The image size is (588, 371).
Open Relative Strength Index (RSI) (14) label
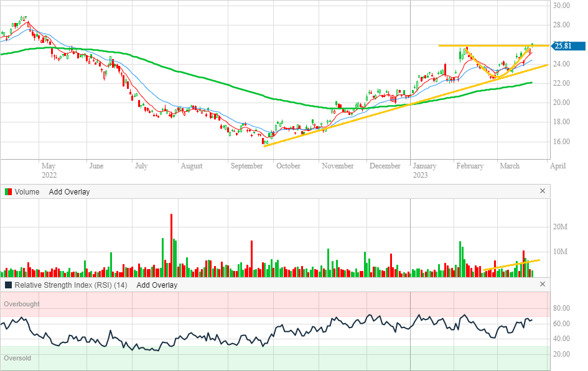coord(71,285)
